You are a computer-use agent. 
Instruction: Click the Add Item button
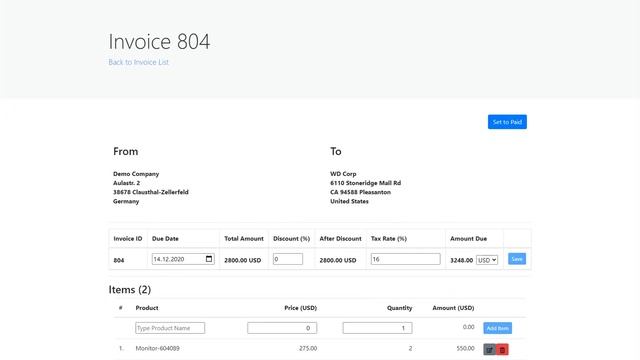click(498, 328)
